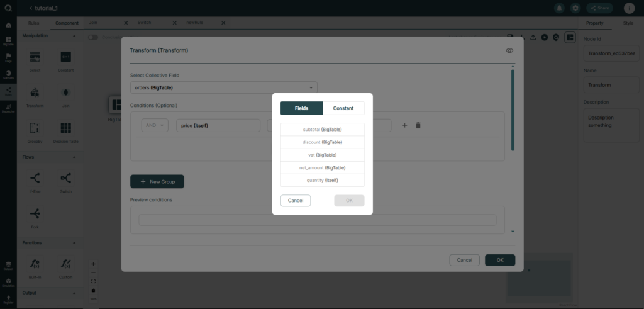Choose the net_amount (BigTable) field
Image resolution: width=644 pixels, height=309 pixels.
(323, 167)
